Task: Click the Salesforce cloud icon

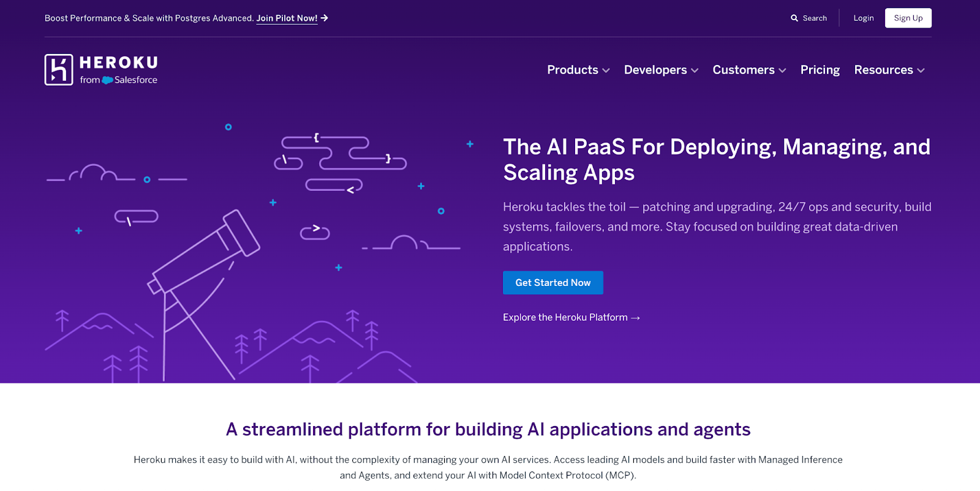Action: click(107, 80)
